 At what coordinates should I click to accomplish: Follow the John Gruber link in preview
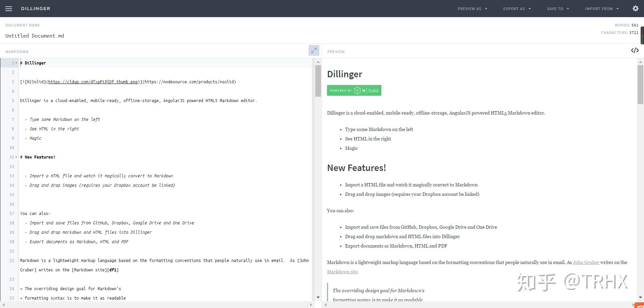click(586, 263)
